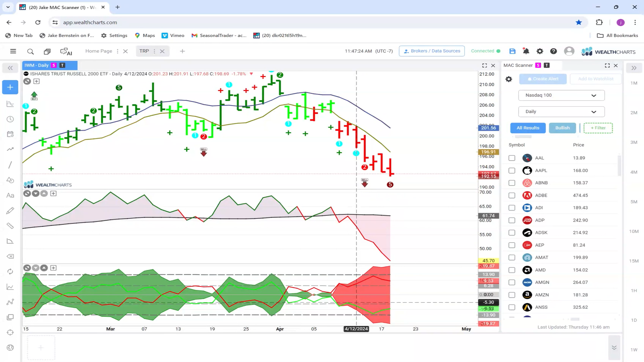This screenshot has height=362, width=644.
Task: Click the symbol search magnifier icon
Action: pos(31,51)
